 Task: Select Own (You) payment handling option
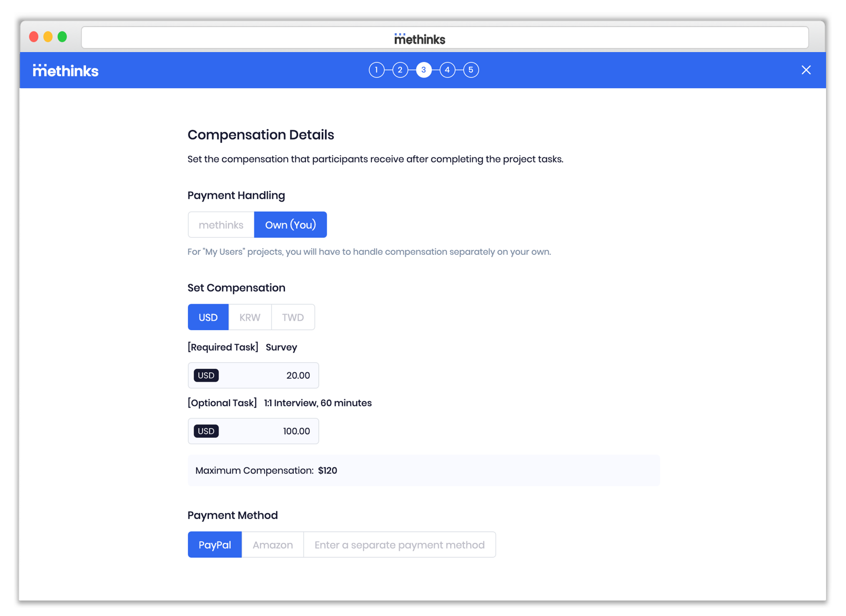(x=291, y=225)
